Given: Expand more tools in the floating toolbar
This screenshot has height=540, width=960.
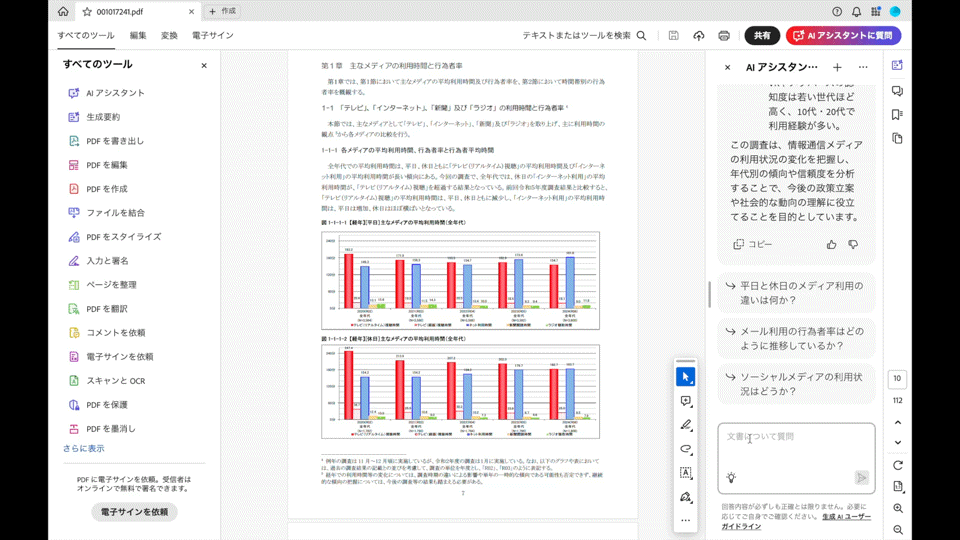Looking at the screenshot, I should 685,520.
